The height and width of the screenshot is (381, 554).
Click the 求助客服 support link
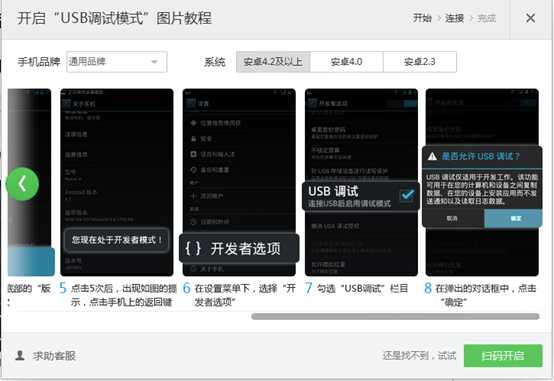(x=54, y=356)
